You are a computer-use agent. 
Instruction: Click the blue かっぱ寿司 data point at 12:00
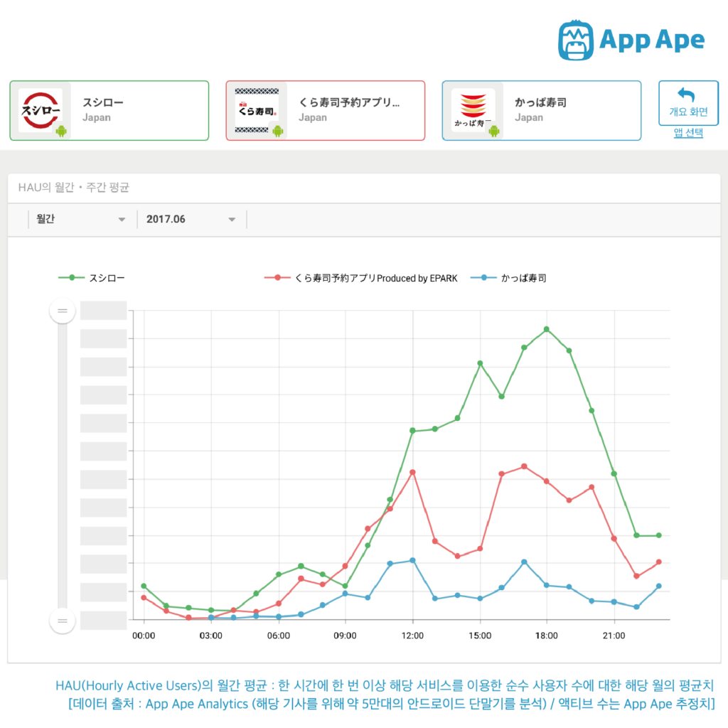coord(412,560)
